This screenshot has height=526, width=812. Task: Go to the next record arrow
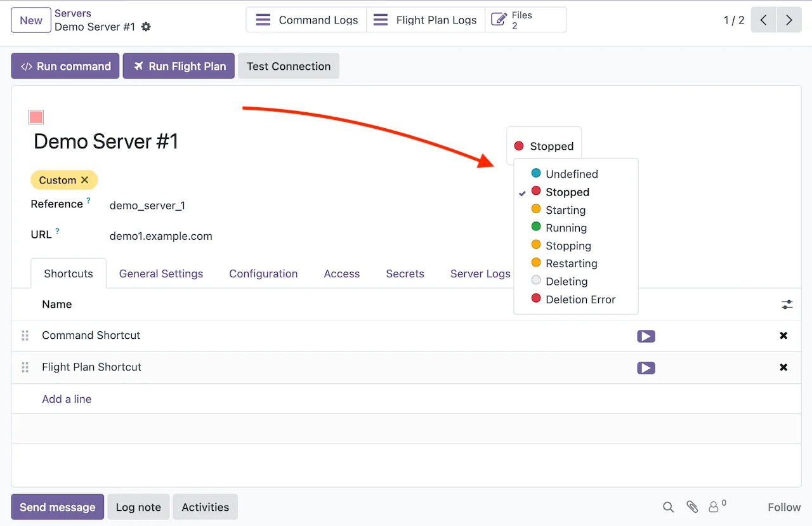(x=789, y=20)
